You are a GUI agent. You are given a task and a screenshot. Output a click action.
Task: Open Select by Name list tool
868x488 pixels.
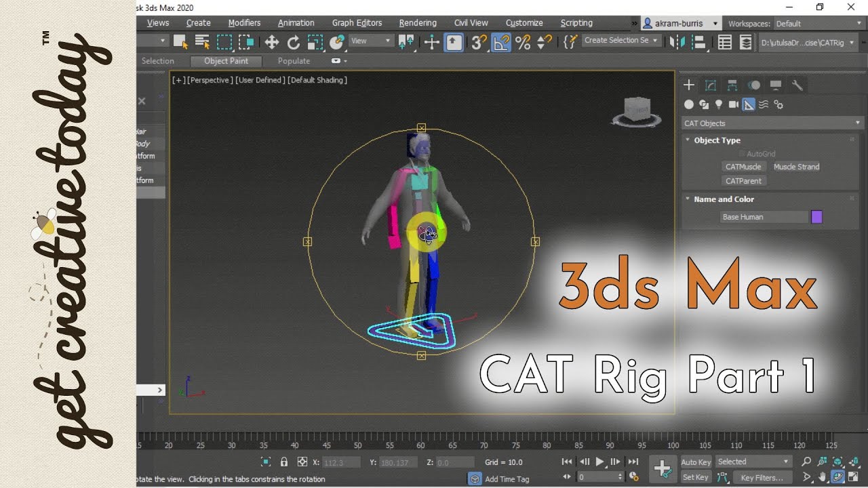(202, 42)
